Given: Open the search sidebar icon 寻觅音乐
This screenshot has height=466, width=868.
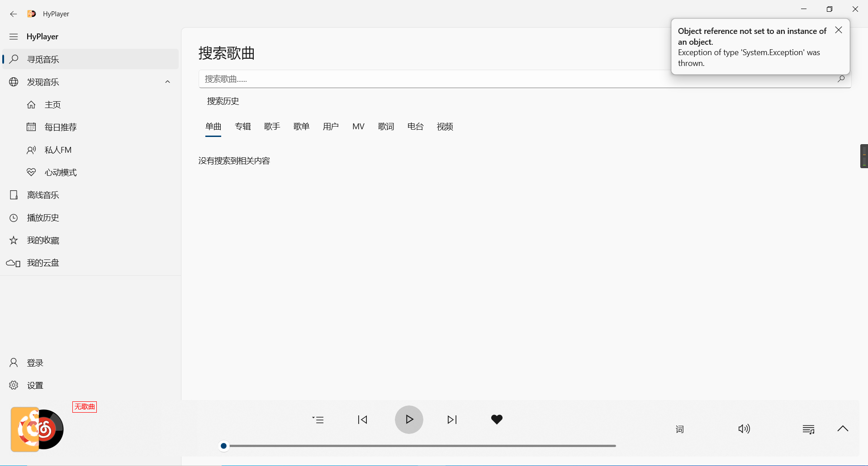Looking at the screenshot, I should [x=43, y=59].
